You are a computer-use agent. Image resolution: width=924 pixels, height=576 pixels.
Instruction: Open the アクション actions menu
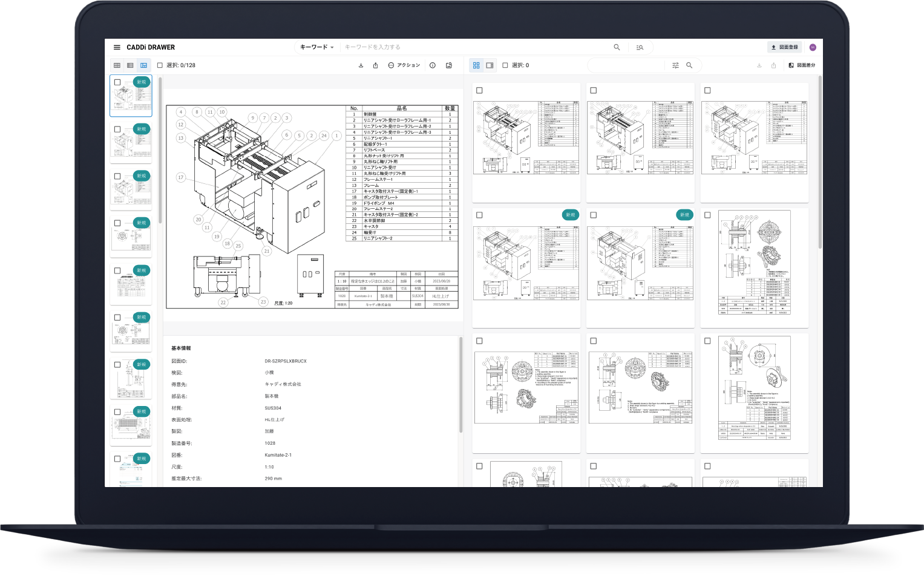click(x=404, y=65)
